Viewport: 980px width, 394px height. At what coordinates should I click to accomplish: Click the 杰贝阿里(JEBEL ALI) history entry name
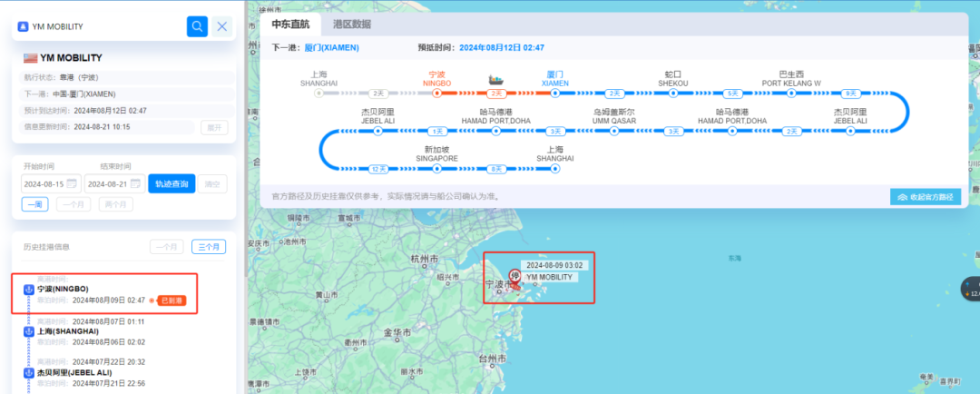(x=74, y=372)
